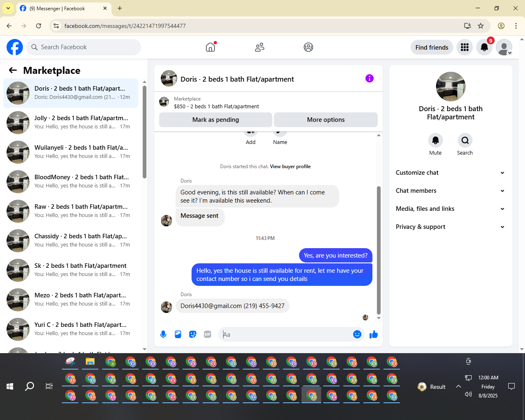Mute this conversation with the bell icon
525x420 pixels.
(436, 140)
